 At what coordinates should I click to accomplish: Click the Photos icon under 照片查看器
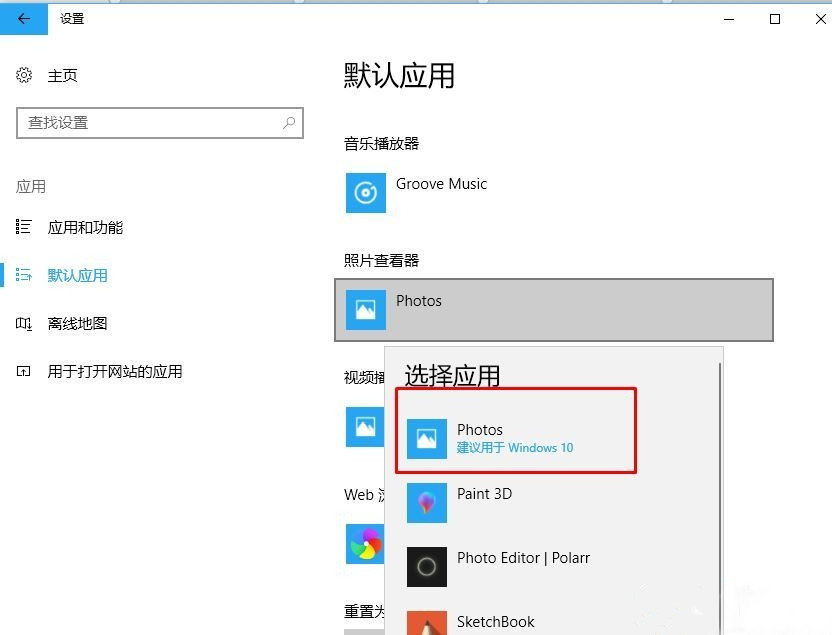tap(366, 310)
